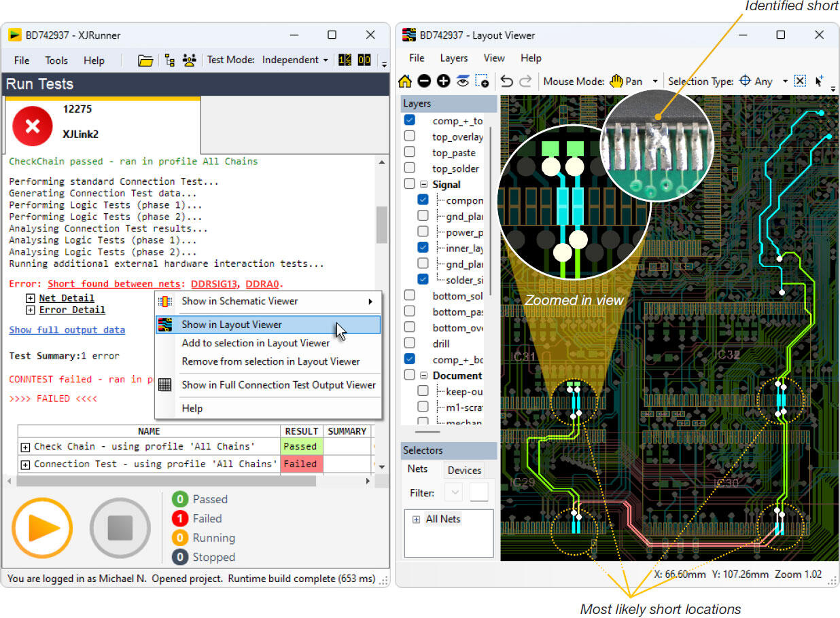The height and width of the screenshot is (618, 840).
Task: Click the undo arrow in Layout Viewer toolbar
Action: (x=506, y=81)
